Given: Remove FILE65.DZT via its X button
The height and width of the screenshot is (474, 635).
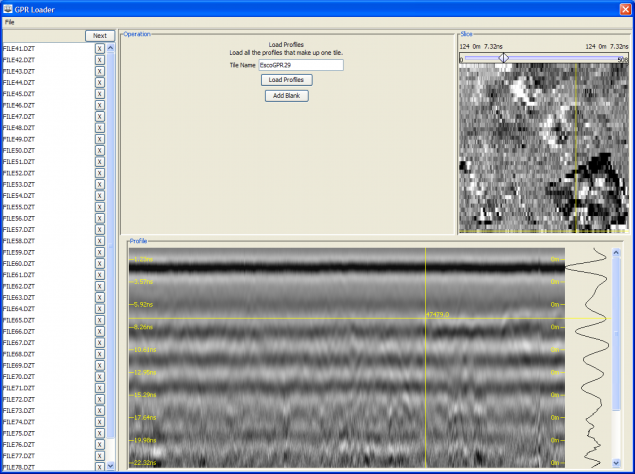Looking at the screenshot, I should click(99, 321).
